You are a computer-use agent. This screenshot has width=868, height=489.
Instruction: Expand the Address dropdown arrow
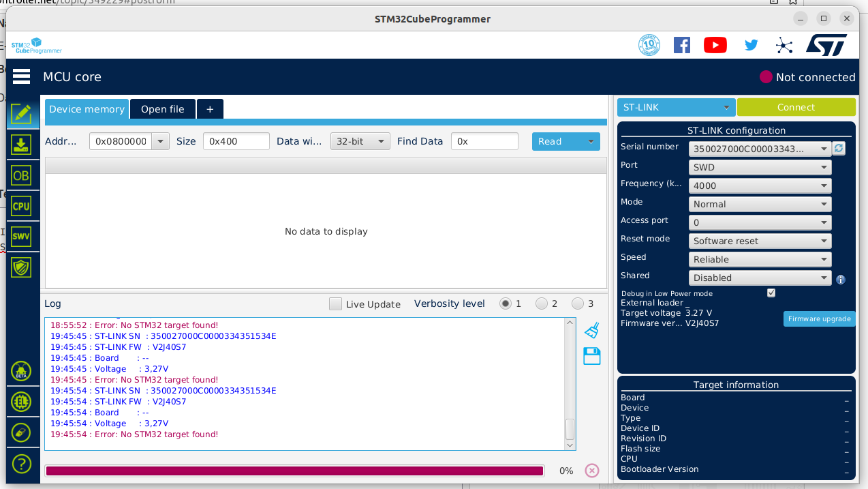(x=160, y=141)
